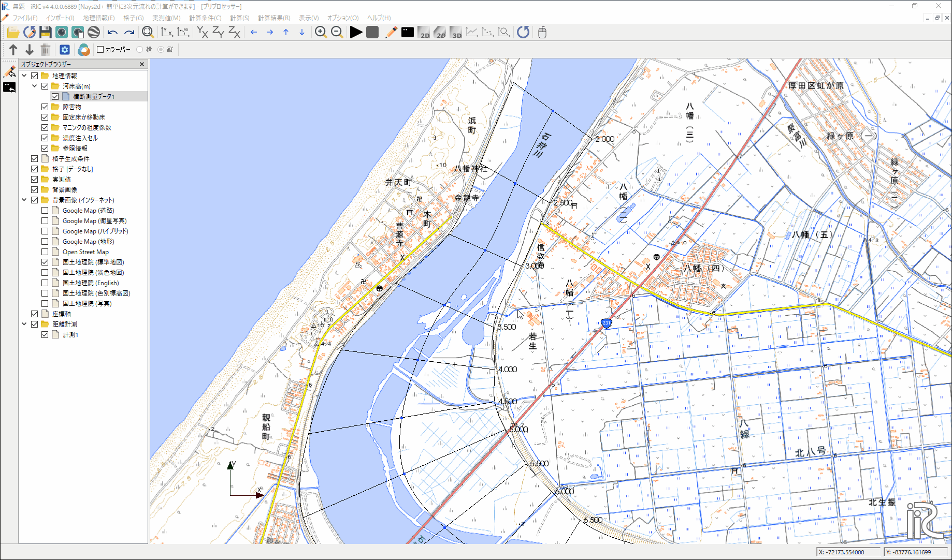Redo the last action
Viewport: 952px width, 560px height.
point(129,32)
